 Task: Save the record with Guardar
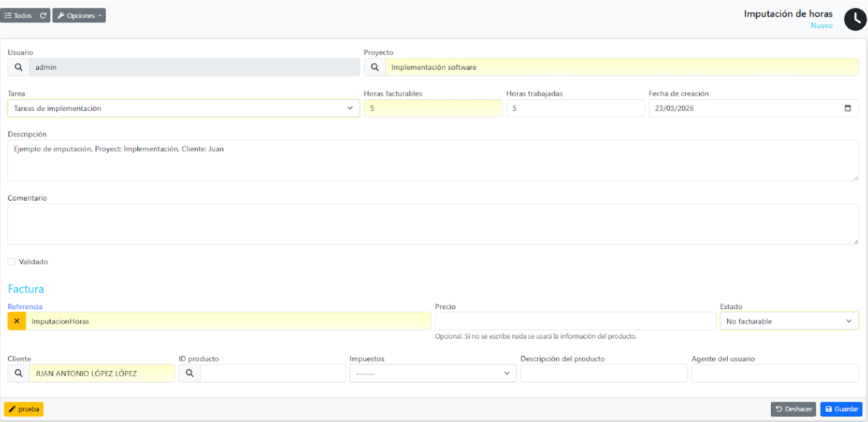click(841, 409)
